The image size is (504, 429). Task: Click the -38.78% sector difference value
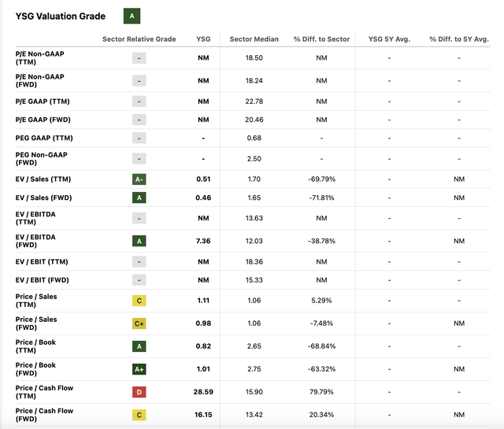[321, 241]
